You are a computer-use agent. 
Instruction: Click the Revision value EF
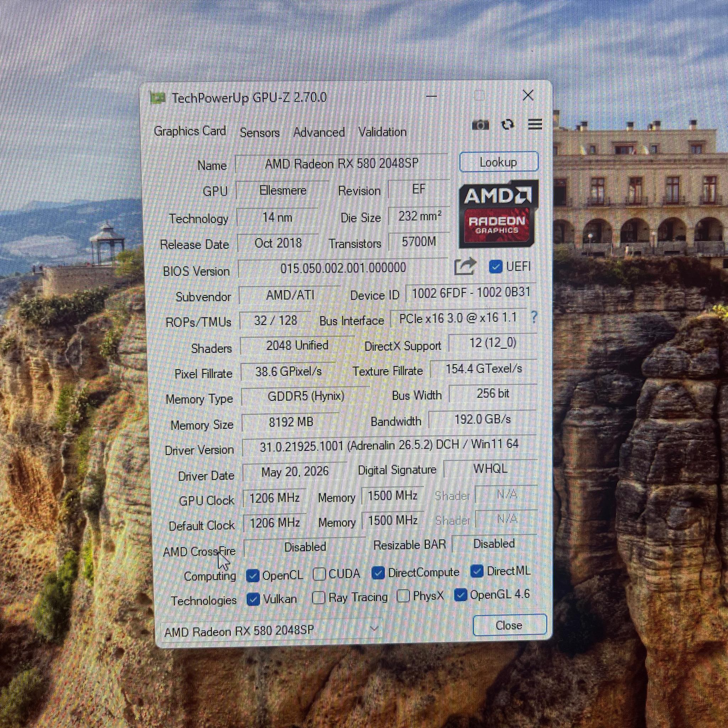[x=419, y=189]
